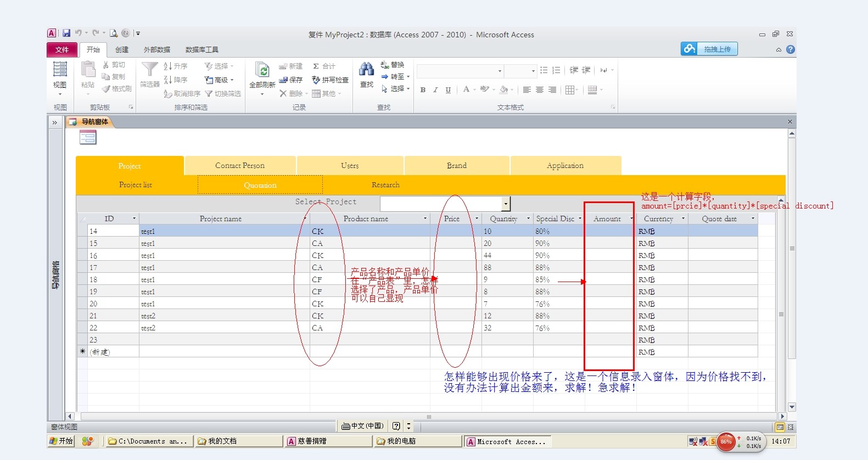The image size is (868, 460).
Task: Click Microsoft Access button in Windows taskbar
Action: click(x=507, y=441)
